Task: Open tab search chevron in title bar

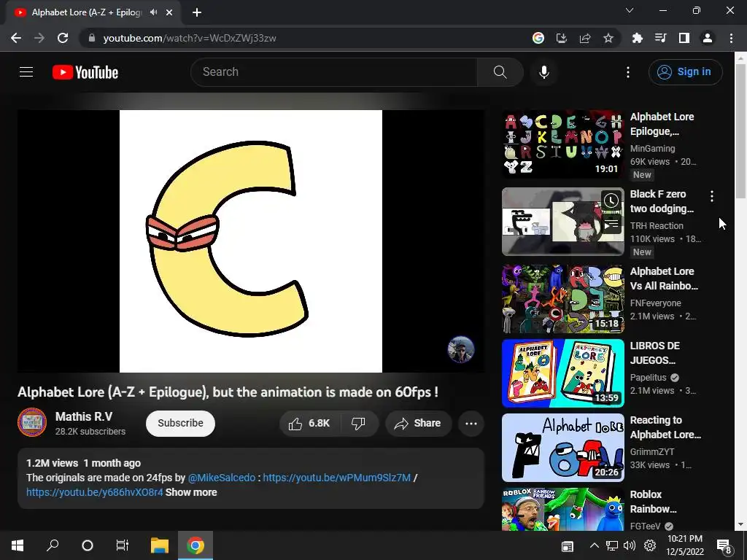Action: click(x=630, y=10)
